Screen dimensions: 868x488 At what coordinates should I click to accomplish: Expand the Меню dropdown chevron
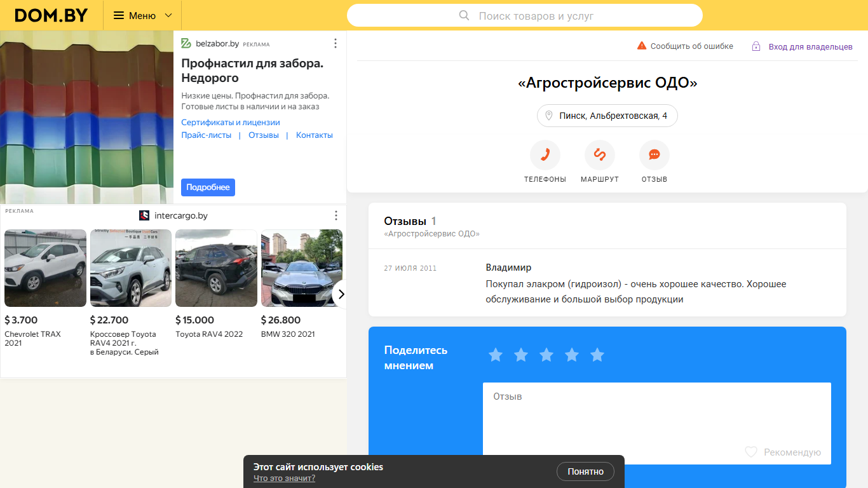click(168, 15)
